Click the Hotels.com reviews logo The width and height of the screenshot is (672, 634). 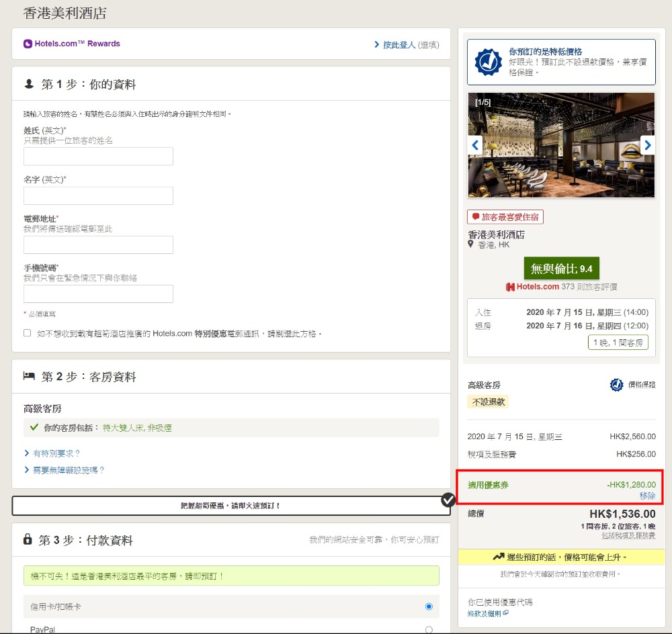coord(532,287)
